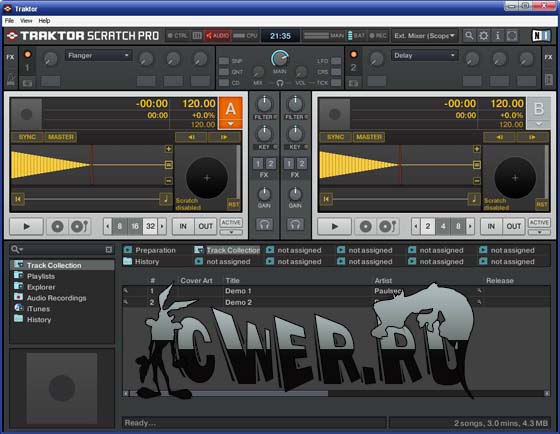Enable MASTER on deck B
The height and width of the screenshot is (434, 560).
[369, 137]
